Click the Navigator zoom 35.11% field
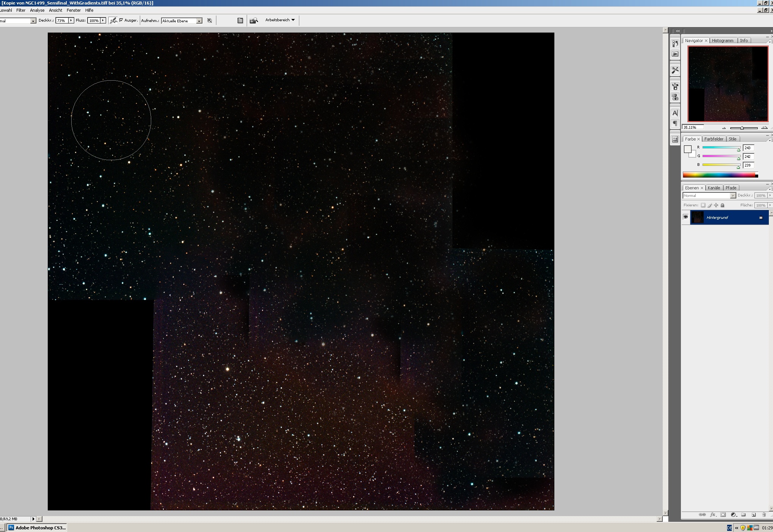 click(x=693, y=128)
